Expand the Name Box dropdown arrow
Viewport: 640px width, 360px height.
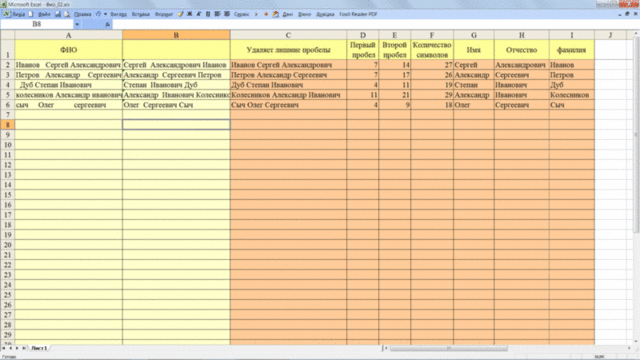[77, 24]
